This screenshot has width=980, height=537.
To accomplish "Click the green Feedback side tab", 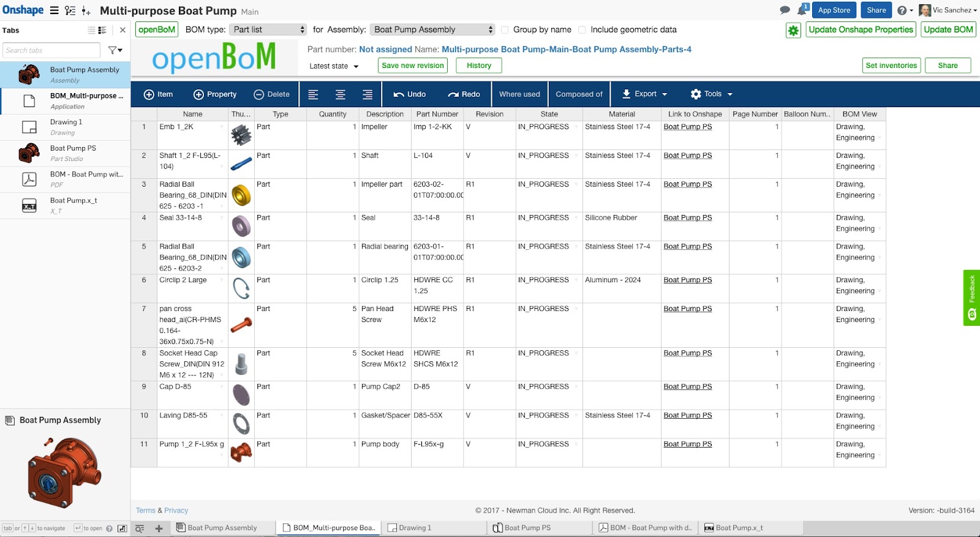I will (971, 298).
